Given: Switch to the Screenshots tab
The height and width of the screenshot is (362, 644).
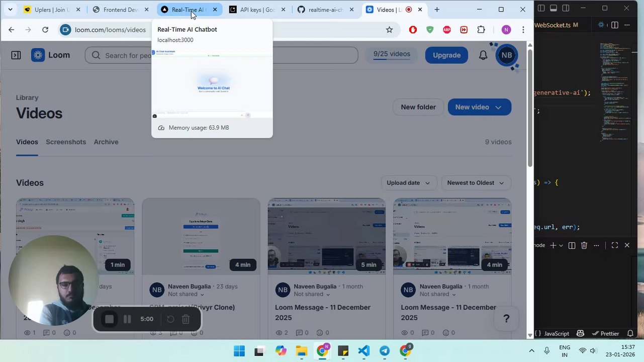Looking at the screenshot, I should [66, 142].
